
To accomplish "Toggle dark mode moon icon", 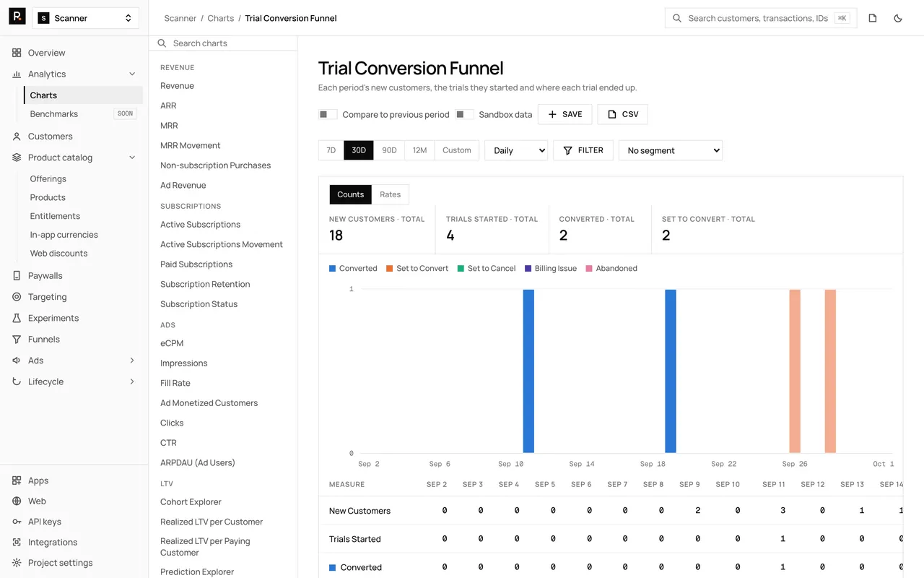I will (x=898, y=18).
